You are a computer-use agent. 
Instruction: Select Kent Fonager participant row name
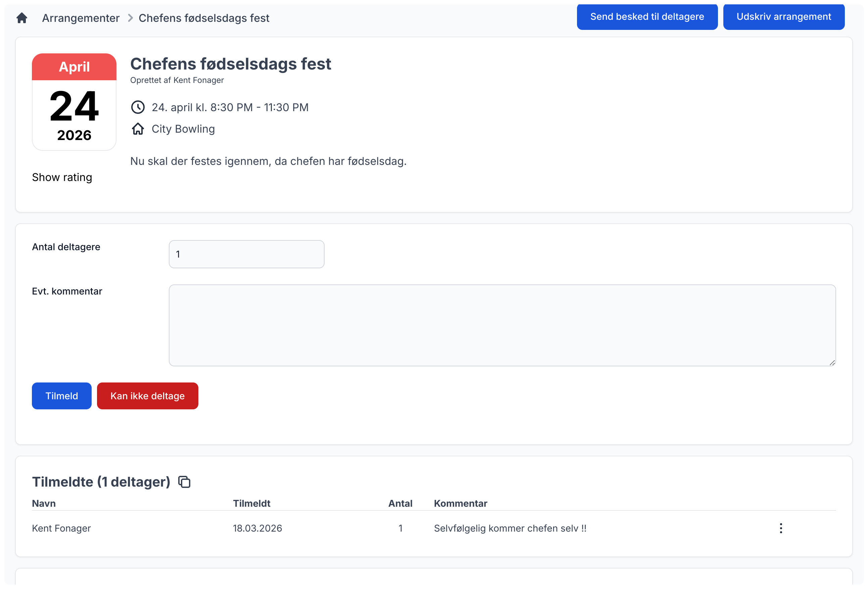point(61,528)
